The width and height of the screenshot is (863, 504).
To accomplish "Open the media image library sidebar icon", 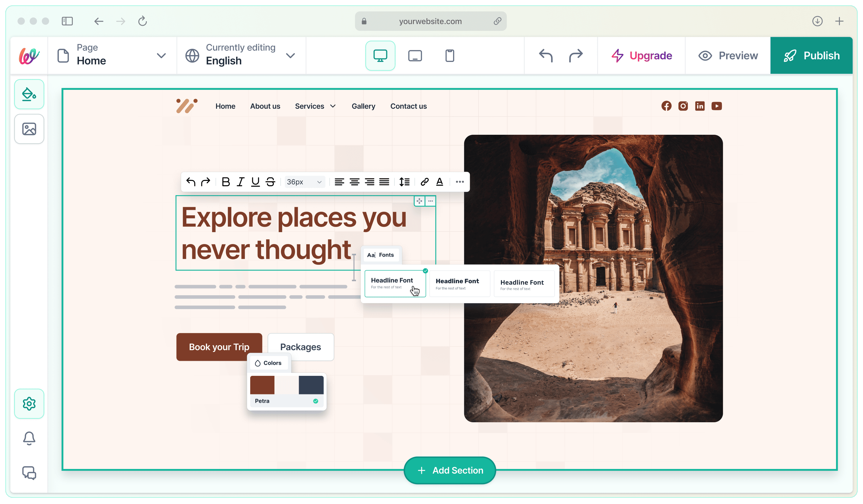I will 29,129.
